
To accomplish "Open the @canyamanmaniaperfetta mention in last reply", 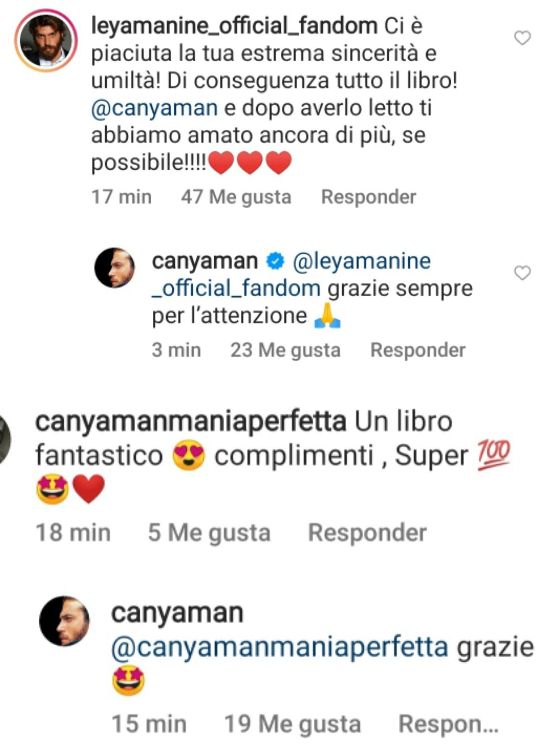I will coord(280,648).
